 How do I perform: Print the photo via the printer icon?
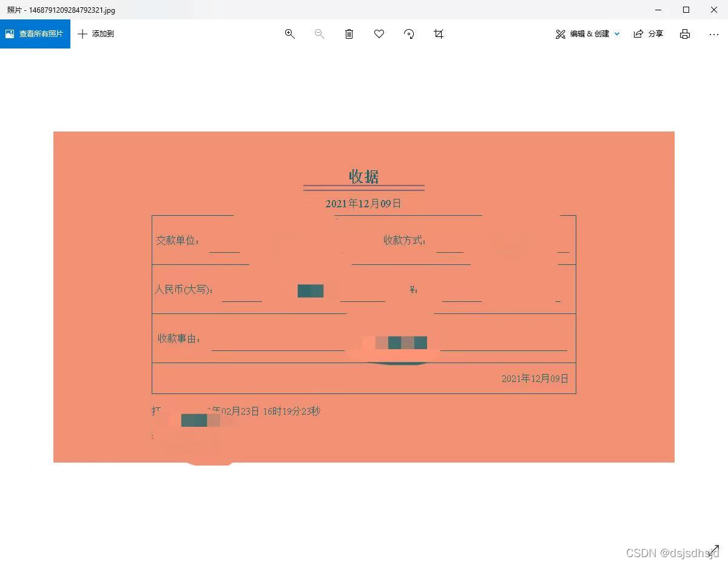(684, 34)
